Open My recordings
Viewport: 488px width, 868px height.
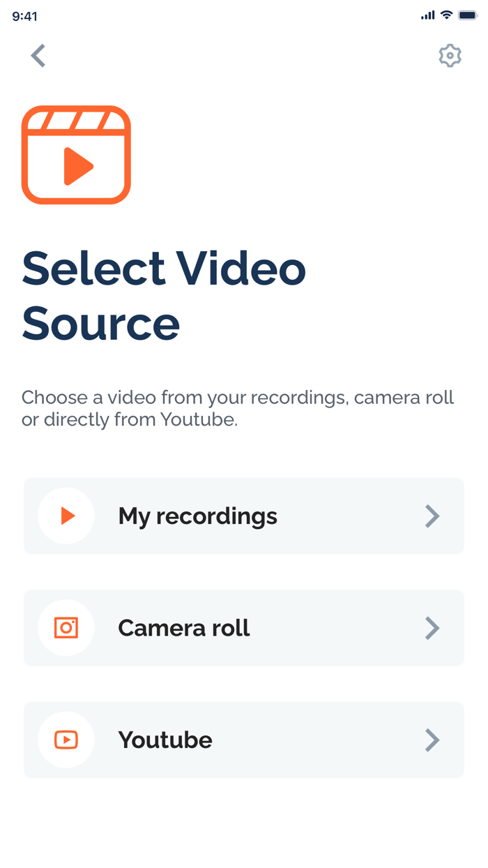click(x=243, y=516)
